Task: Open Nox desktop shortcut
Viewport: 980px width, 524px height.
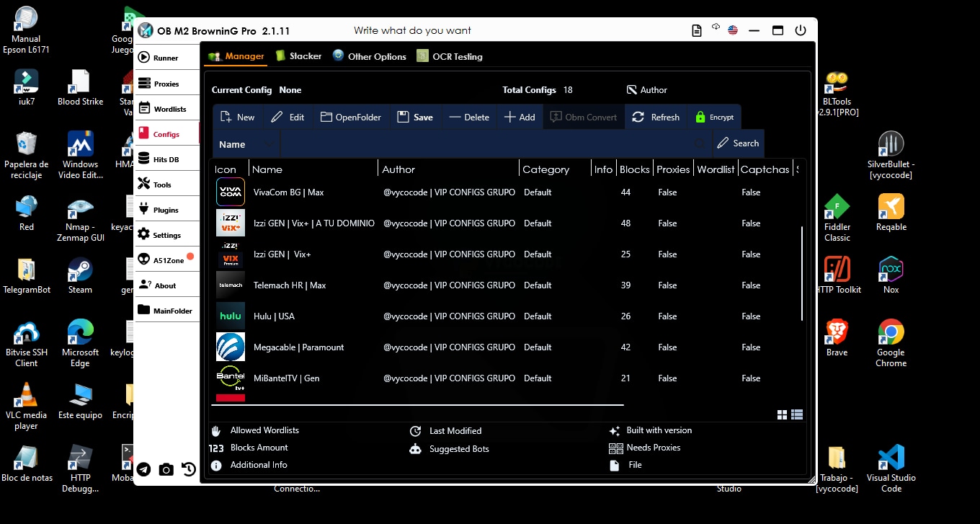Action: (891, 275)
